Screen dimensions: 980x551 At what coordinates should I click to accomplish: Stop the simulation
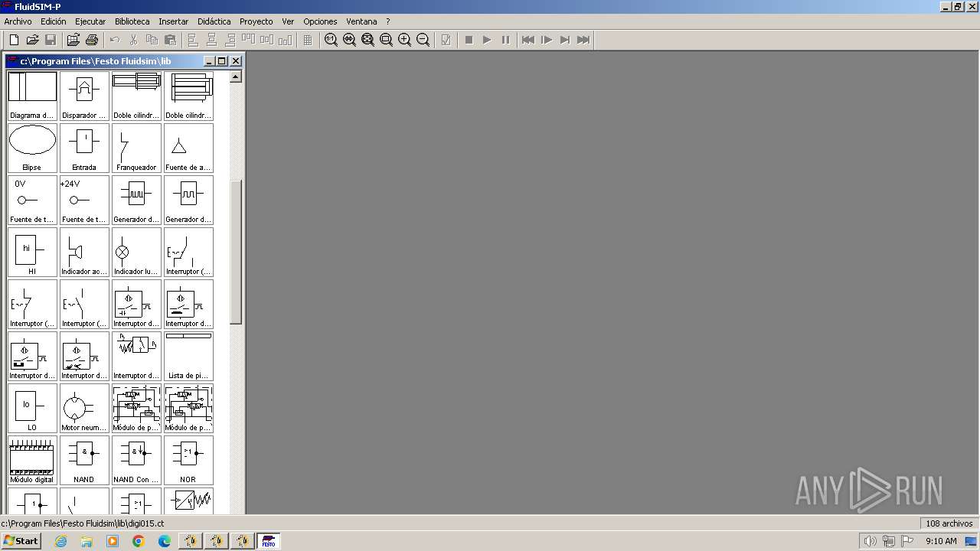point(469,40)
